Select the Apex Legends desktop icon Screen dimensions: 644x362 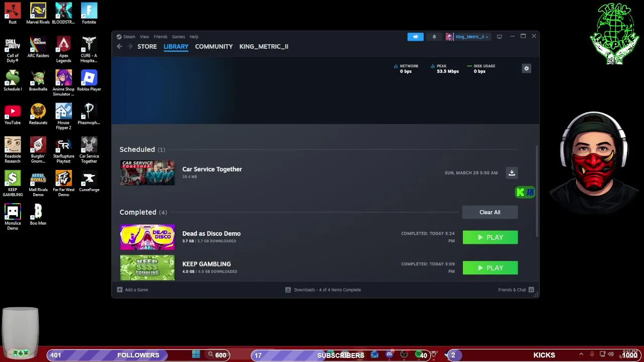click(x=63, y=49)
